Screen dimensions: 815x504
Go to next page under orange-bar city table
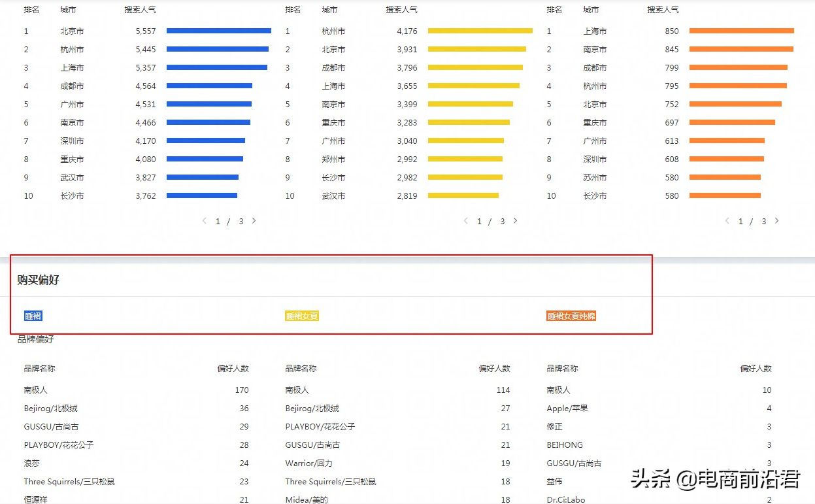point(777,221)
